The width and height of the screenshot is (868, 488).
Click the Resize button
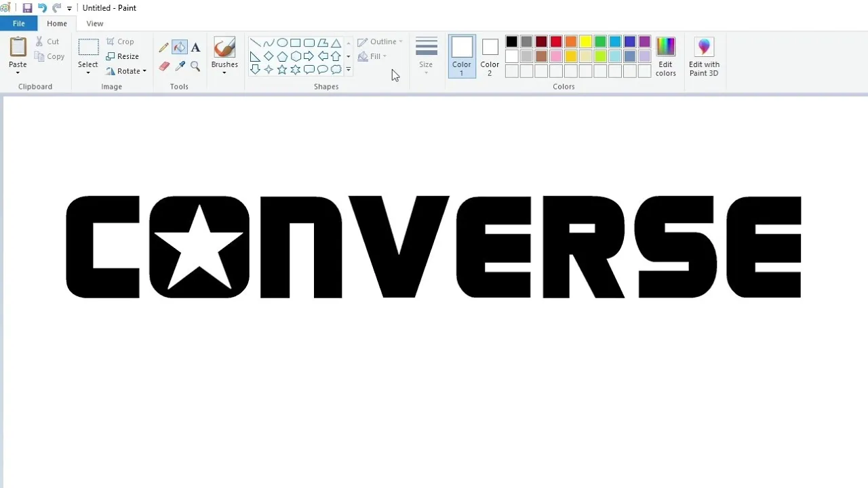(122, 56)
